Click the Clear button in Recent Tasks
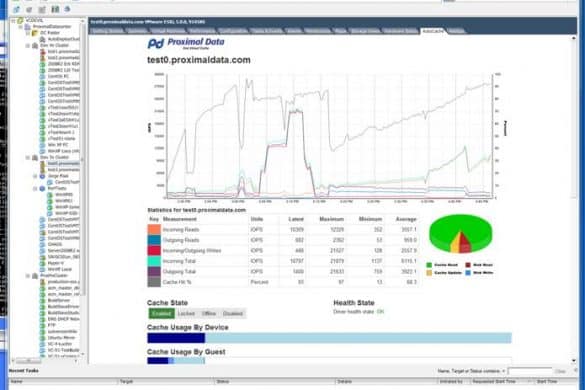The image size is (585, 390). pos(560,371)
